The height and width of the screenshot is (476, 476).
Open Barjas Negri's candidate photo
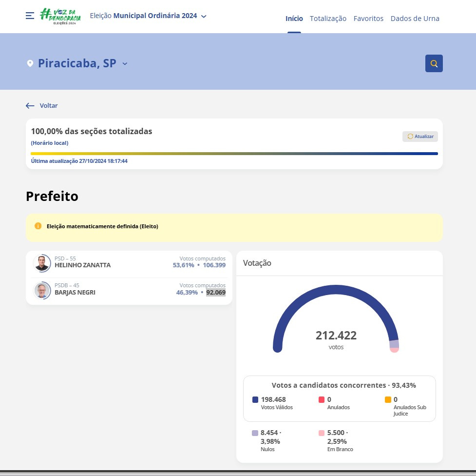click(42, 291)
